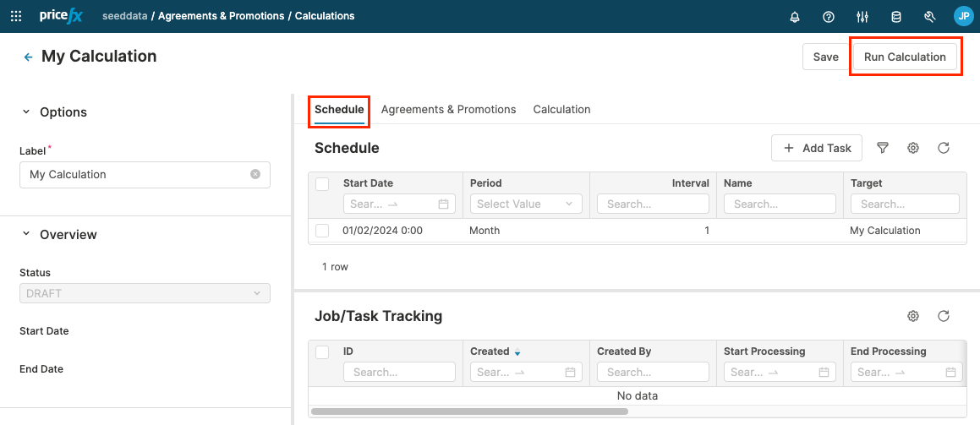
Task: Click the Add Task button
Action: [817, 148]
